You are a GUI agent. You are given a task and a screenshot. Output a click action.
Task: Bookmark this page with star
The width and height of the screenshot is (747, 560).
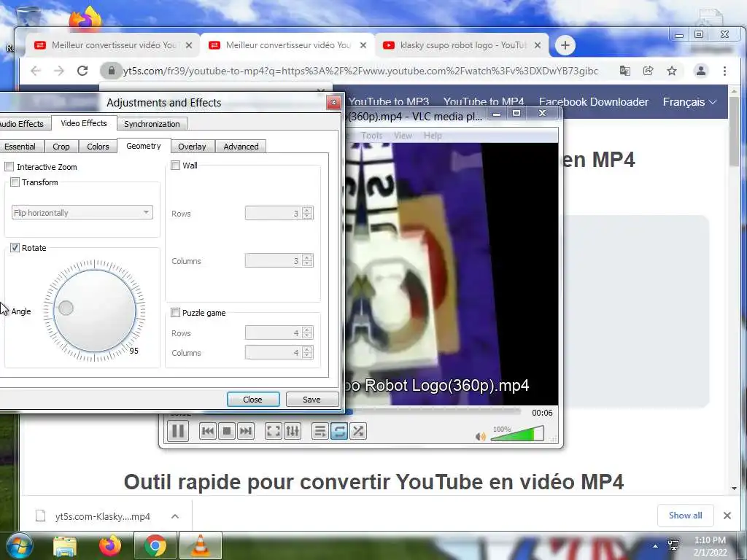point(672,71)
